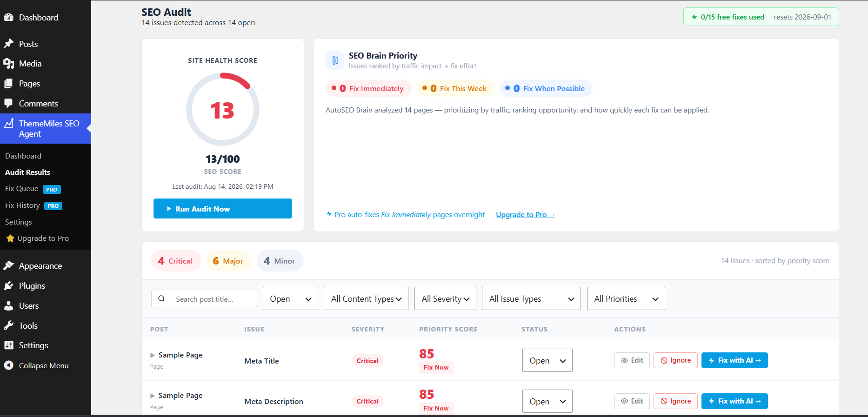Click the PRIORITY SCORE column header
This screenshot has width=868, height=417.
(448, 329)
